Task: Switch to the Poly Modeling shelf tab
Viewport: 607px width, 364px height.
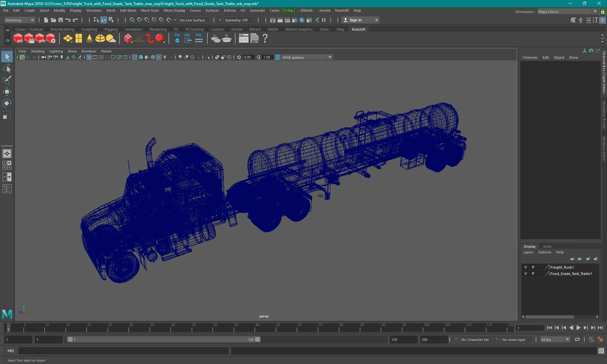Action: tap(62, 29)
